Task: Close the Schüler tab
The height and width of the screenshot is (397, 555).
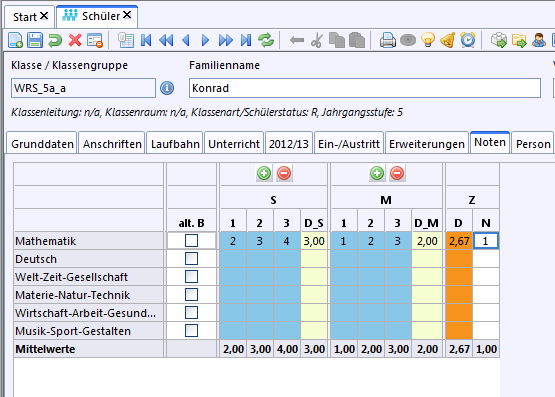Action: coord(127,15)
